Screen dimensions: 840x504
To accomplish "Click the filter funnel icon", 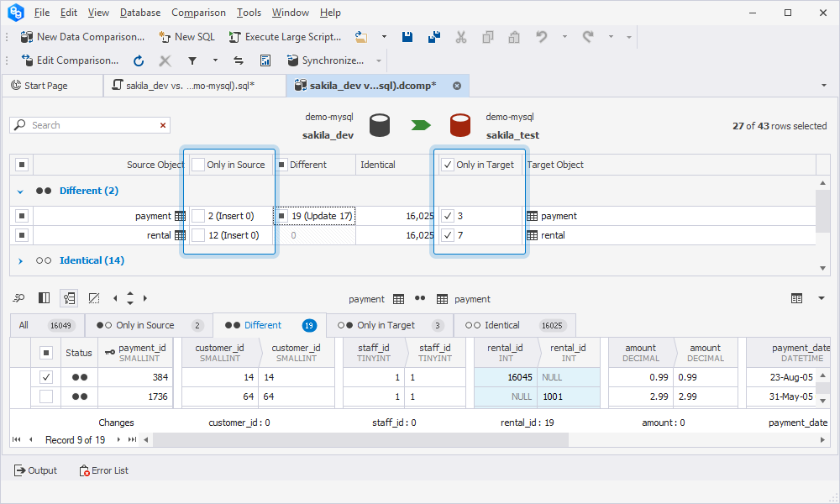I will point(192,60).
